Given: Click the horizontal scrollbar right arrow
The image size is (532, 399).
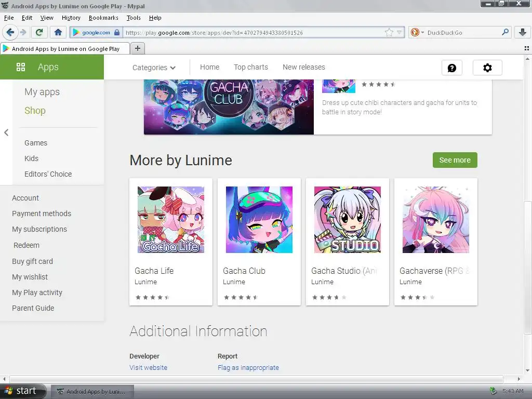Looking at the screenshot, I should (519, 379).
